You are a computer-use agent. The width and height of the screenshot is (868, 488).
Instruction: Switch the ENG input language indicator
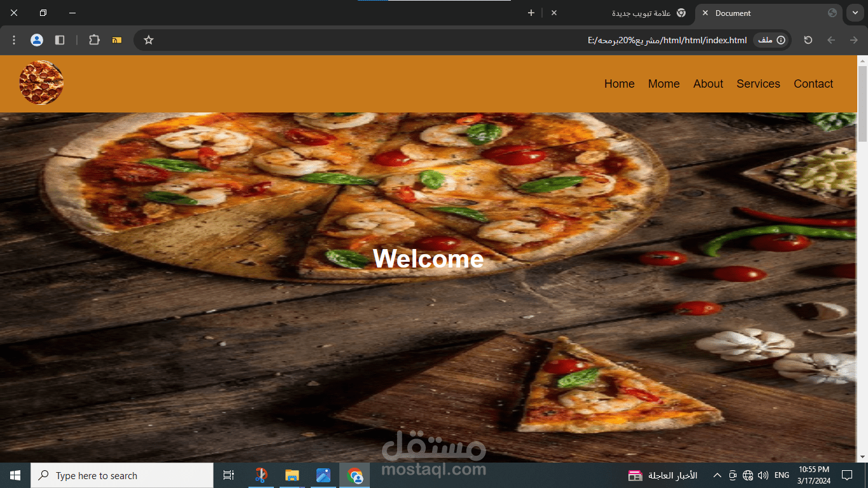782,475
